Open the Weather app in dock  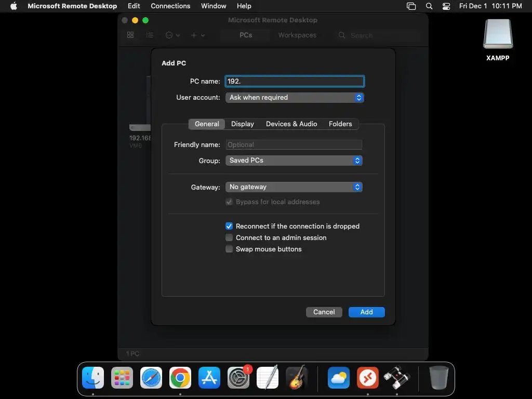coord(339,378)
